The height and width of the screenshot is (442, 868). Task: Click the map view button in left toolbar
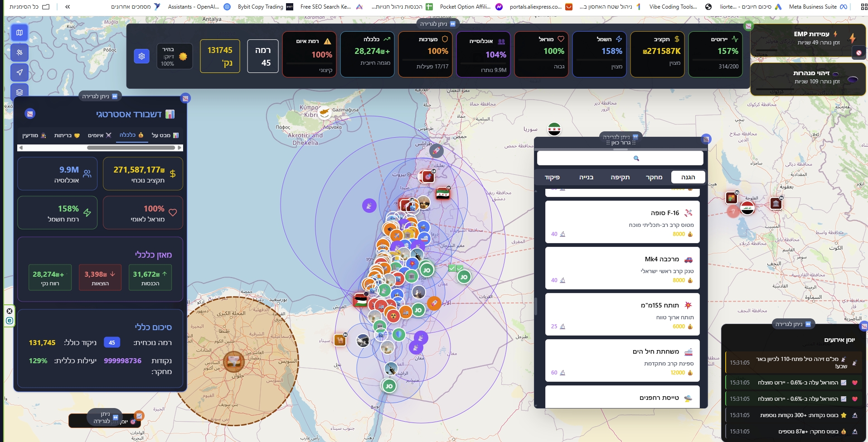tap(19, 33)
